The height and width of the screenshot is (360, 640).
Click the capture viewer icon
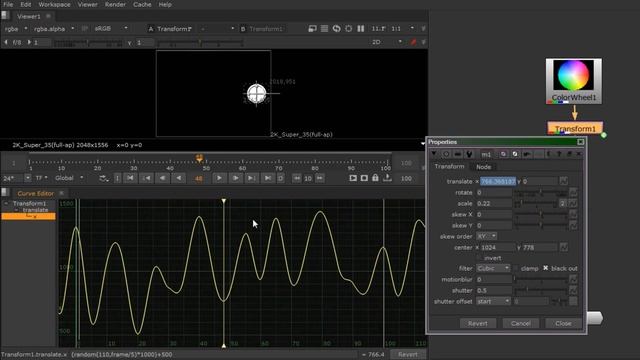coord(364,178)
